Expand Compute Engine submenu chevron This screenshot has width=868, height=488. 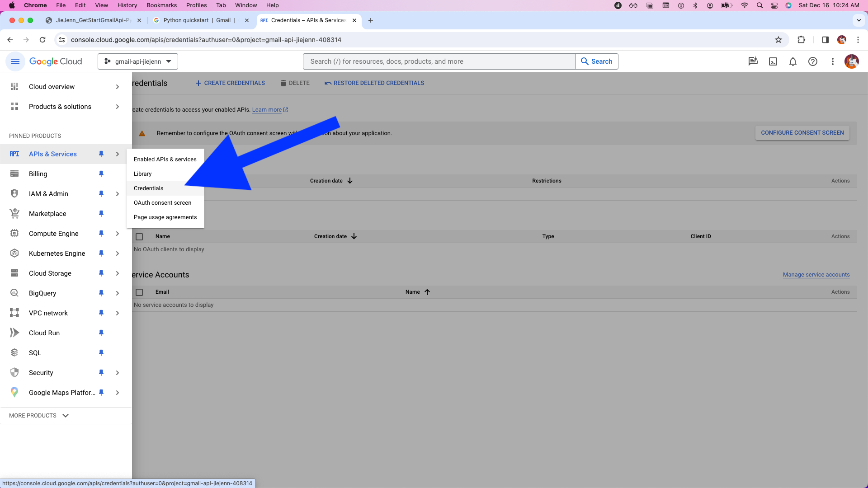coord(118,234)
